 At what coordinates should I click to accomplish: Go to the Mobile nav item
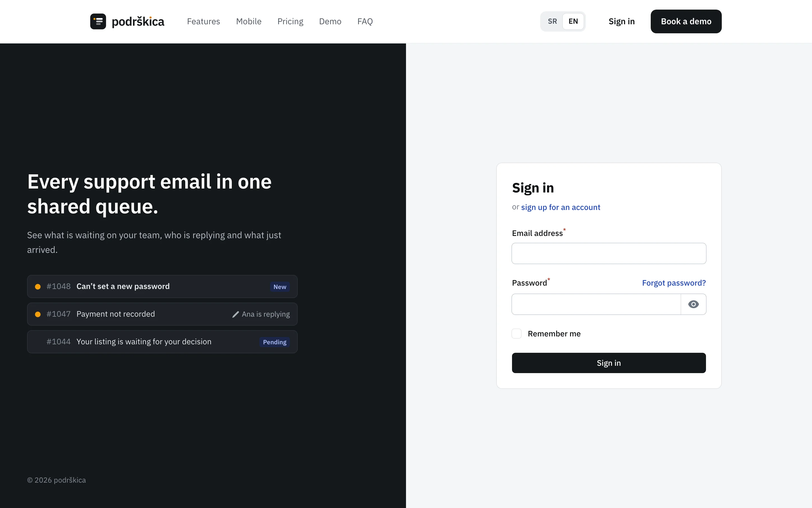[249, 21]
